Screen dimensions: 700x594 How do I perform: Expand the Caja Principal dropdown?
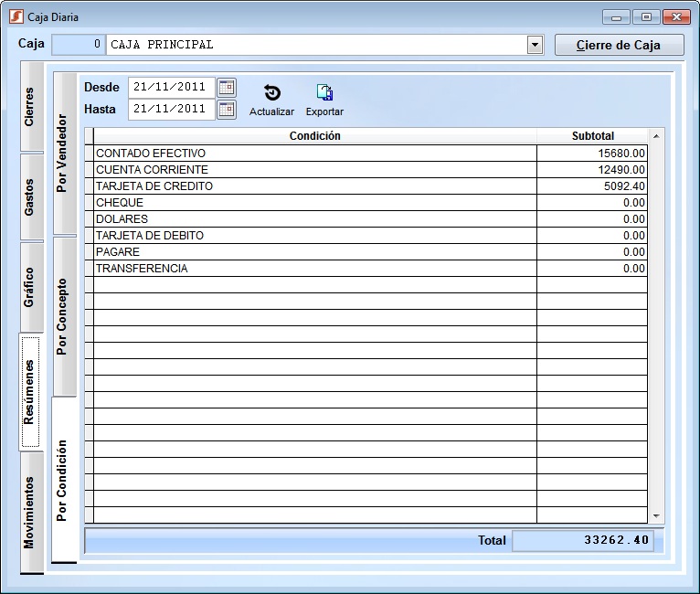point(535,45)
